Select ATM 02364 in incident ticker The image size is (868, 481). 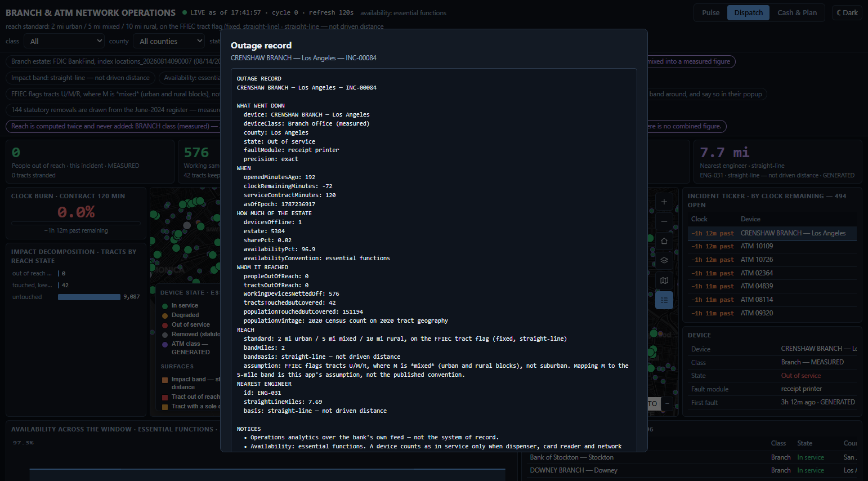tap(772, 273)
